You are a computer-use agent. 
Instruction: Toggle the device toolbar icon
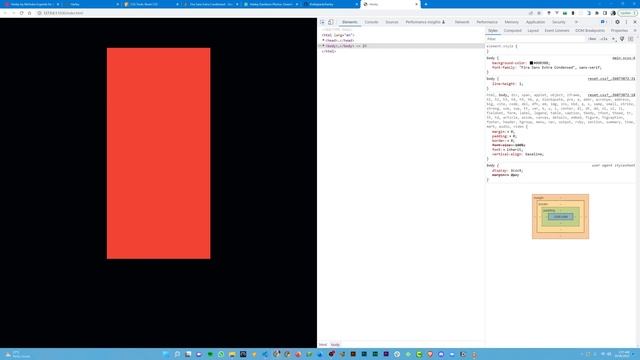click(331, 22)
